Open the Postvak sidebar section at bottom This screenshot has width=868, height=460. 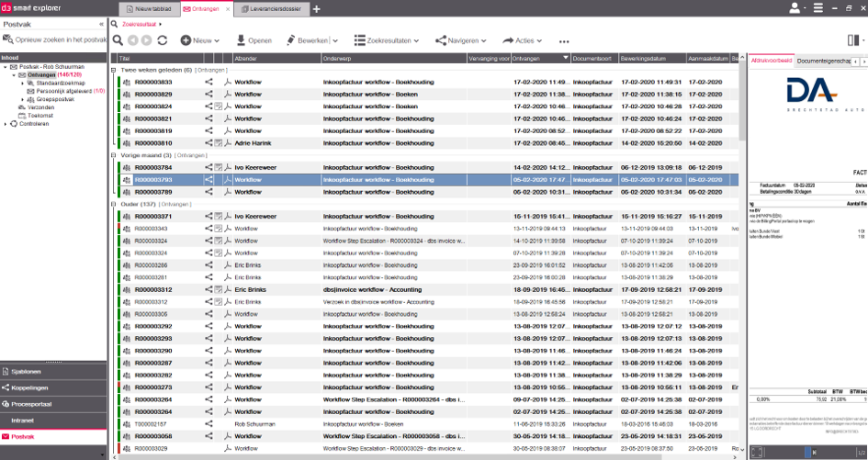pyautogui.click(x=53, y=437)
